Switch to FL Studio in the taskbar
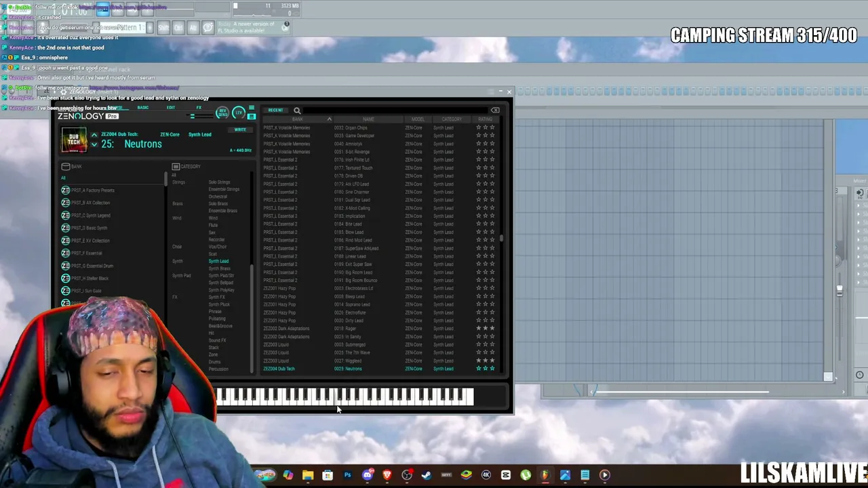This screenshot has width=868, height=488. pyautogui.click(x=545, y=475)
